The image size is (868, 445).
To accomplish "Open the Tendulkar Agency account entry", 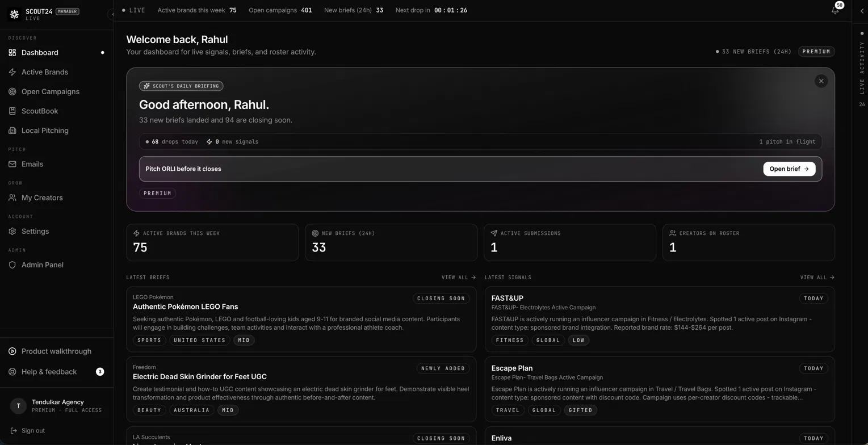I will 56,406.
